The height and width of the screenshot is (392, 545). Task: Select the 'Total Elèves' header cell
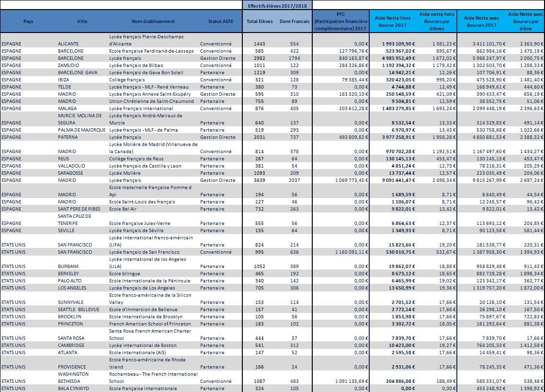click(259, 21)
